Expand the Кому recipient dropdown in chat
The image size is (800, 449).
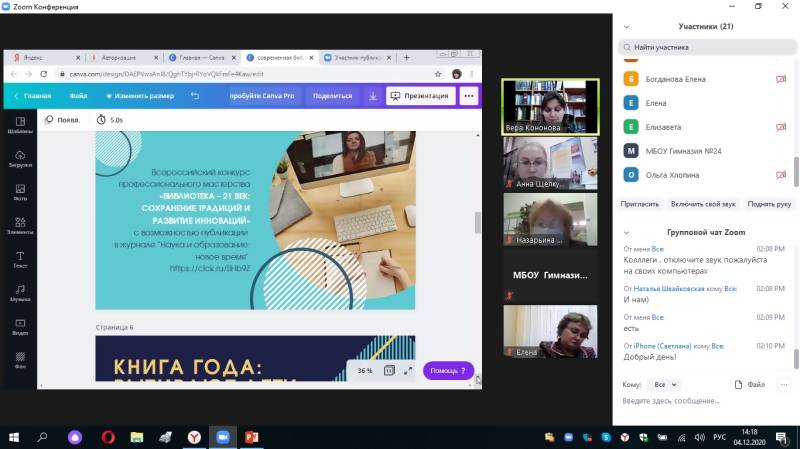663,384
